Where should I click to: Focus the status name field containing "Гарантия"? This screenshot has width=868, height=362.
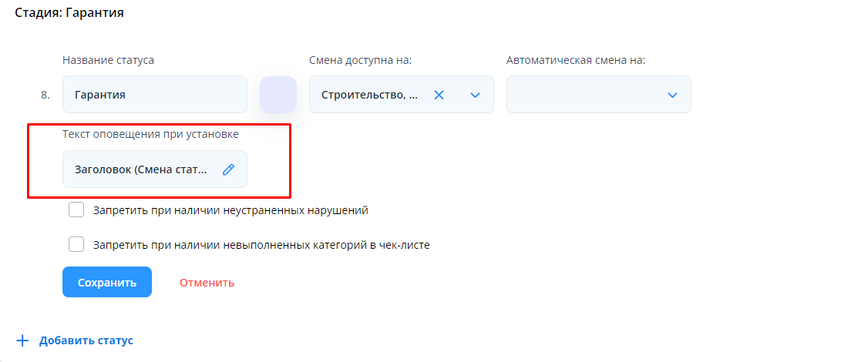(154, 95)
